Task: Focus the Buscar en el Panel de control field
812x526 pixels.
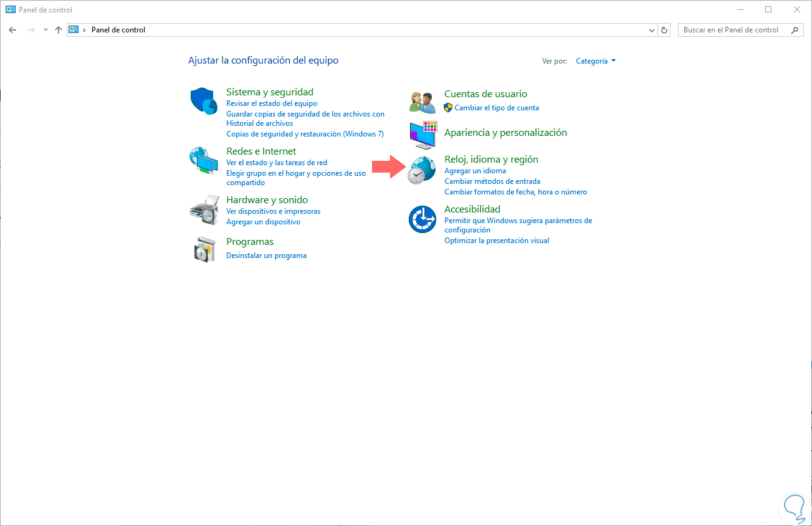Action: [x=735, y=30]
